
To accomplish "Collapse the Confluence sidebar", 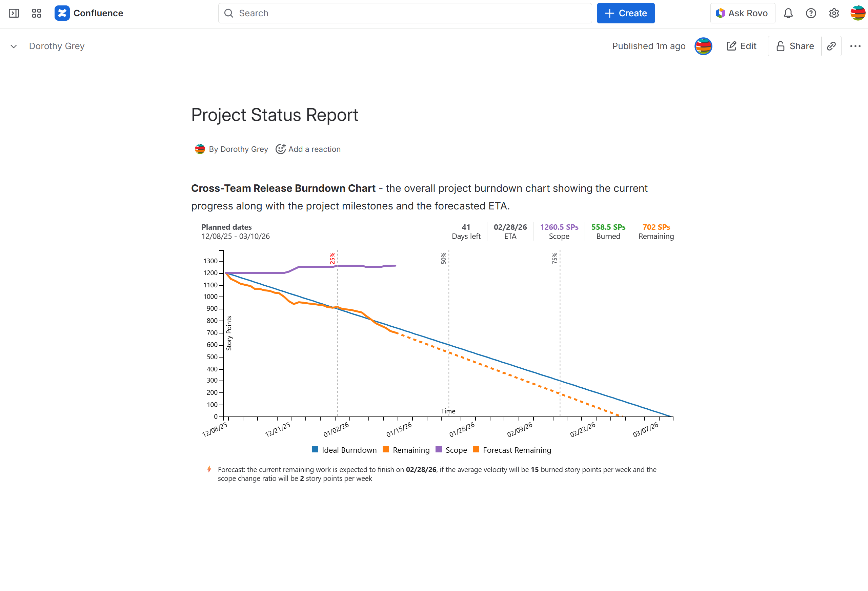I will click(14, 13).
